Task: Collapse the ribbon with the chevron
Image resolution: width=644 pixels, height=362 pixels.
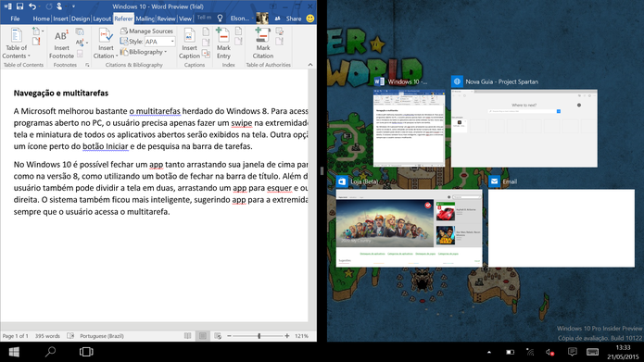Action: [x=310, y=65]
